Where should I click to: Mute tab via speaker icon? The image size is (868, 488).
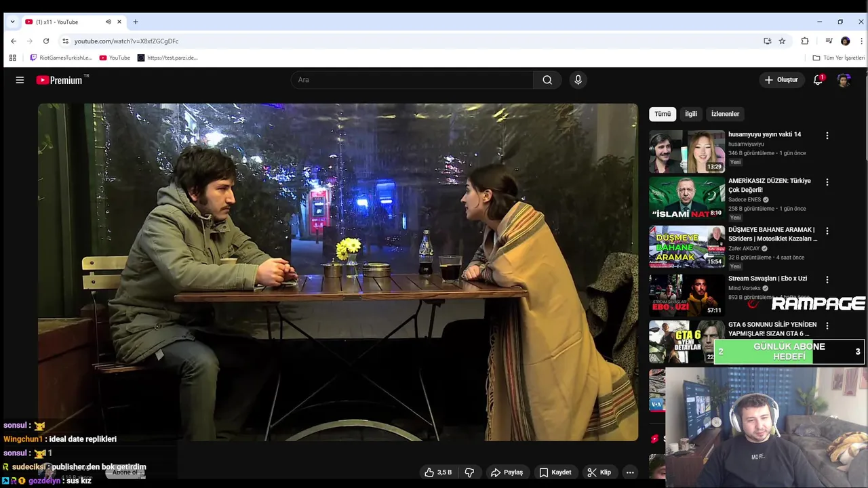pyautogui.click(x=108, y=22)
